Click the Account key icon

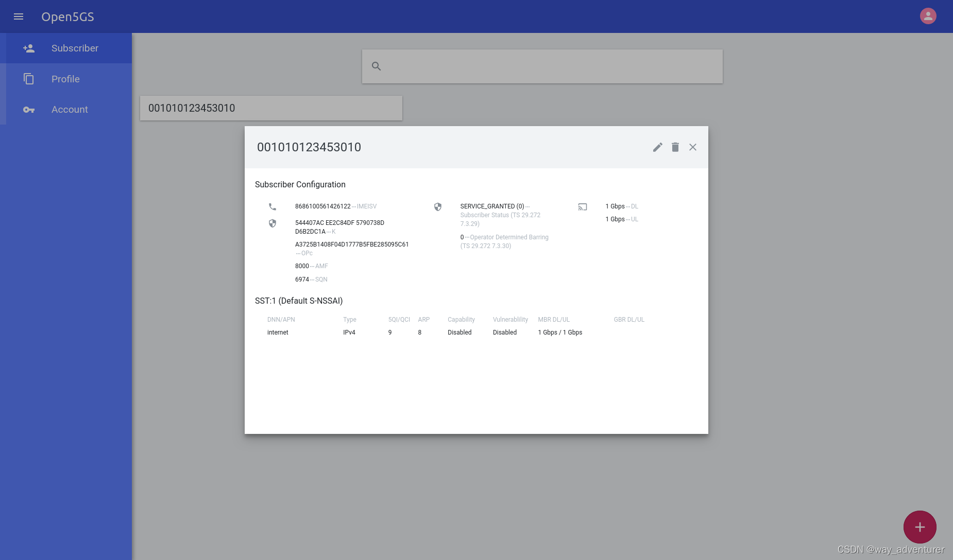29,110
